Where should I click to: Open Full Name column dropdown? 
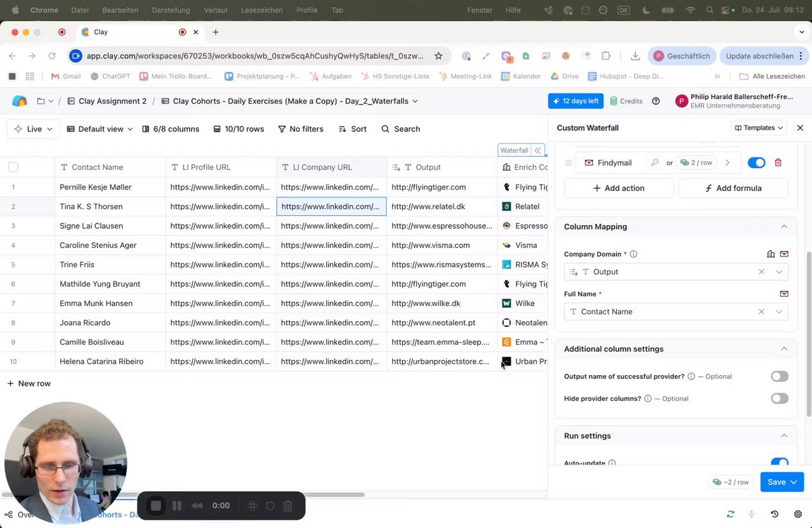[x=779, y=312]
